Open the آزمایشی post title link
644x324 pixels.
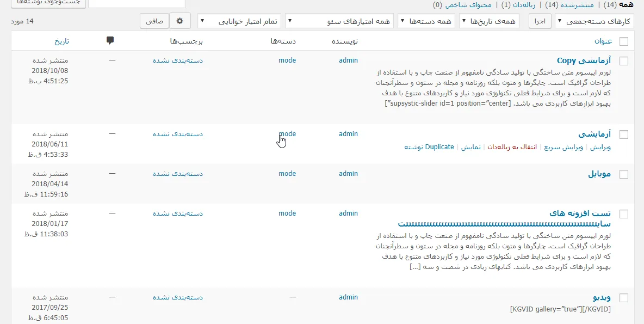coord(595,134)
